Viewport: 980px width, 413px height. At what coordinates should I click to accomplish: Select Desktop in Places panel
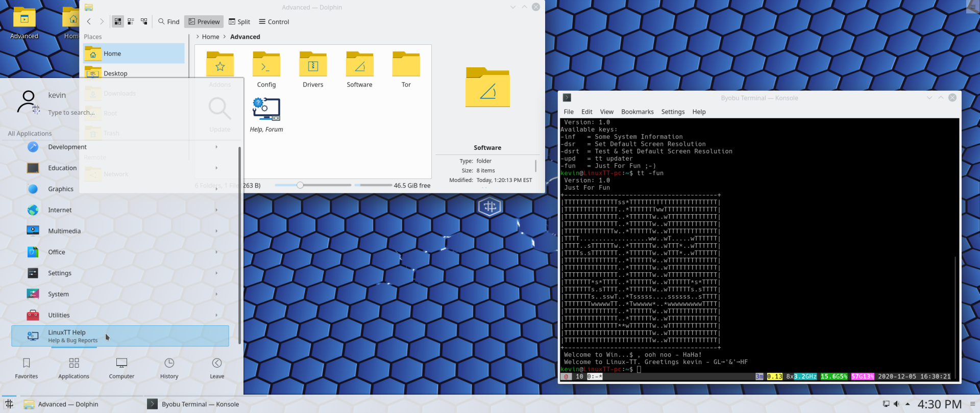tap(134, 73)
